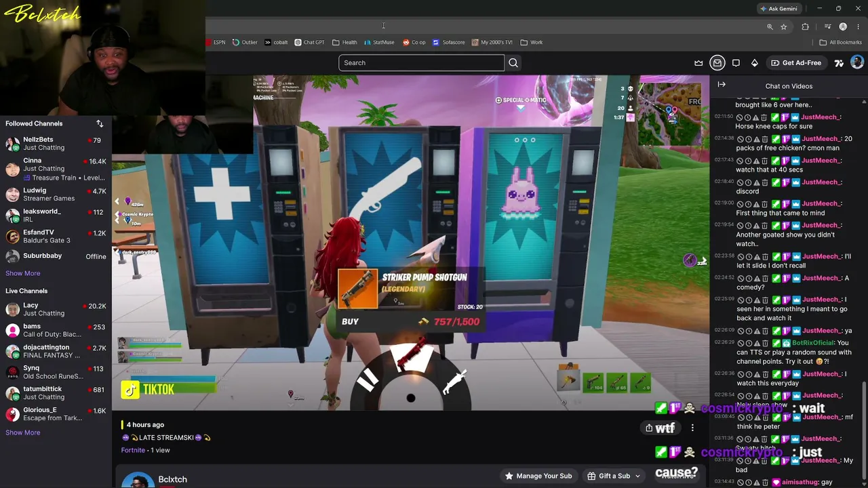868x488 pixels.
Task: Click Ask Gemini button in title bar
Action: [x=778, y=9]
